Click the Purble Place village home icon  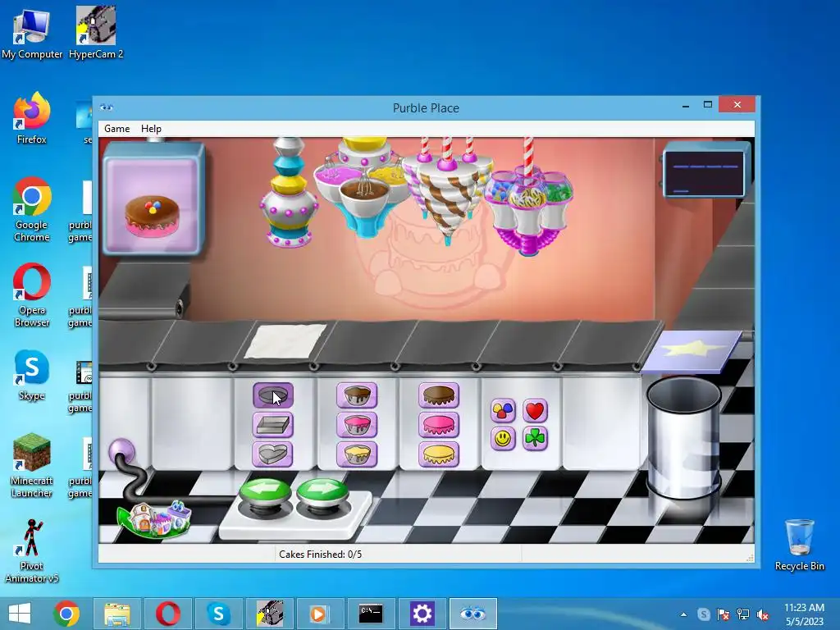pos(155,518)
